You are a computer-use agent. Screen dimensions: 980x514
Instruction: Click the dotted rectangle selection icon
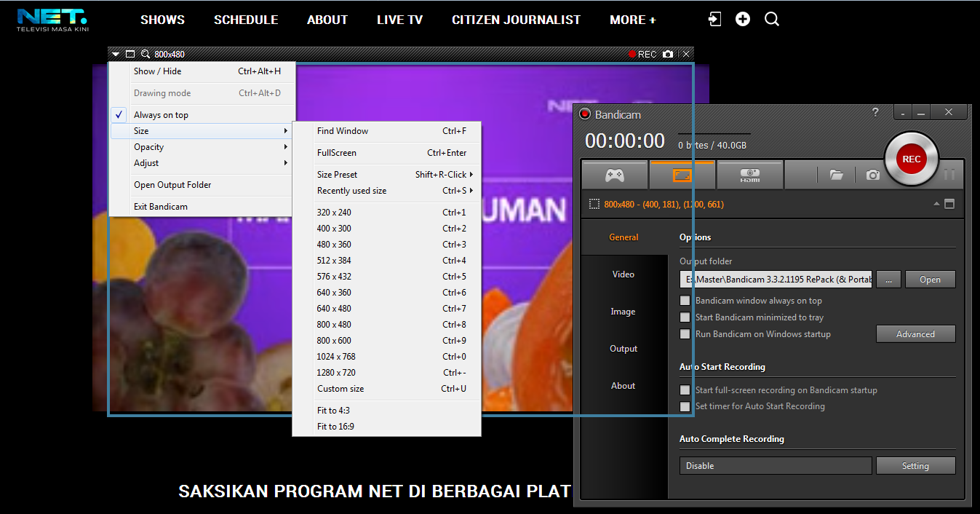click(x=594, y=204)
